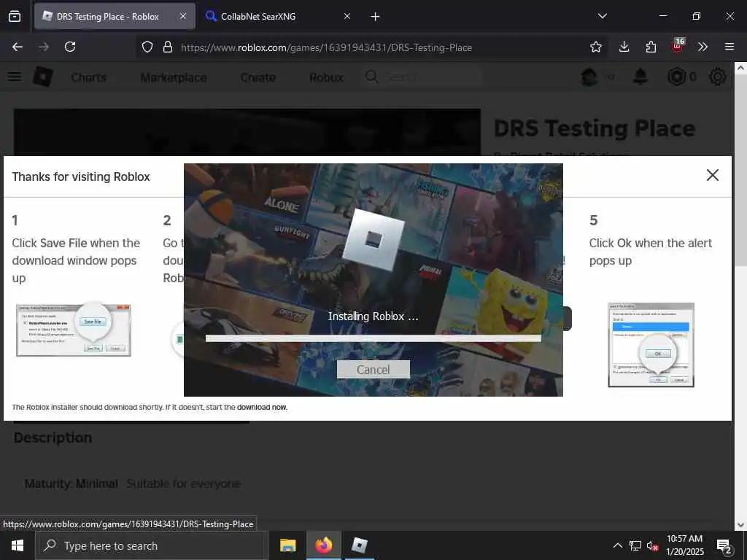The image size is (747, 560).
Task: Open a new browser tab
Action: [376, 17]
